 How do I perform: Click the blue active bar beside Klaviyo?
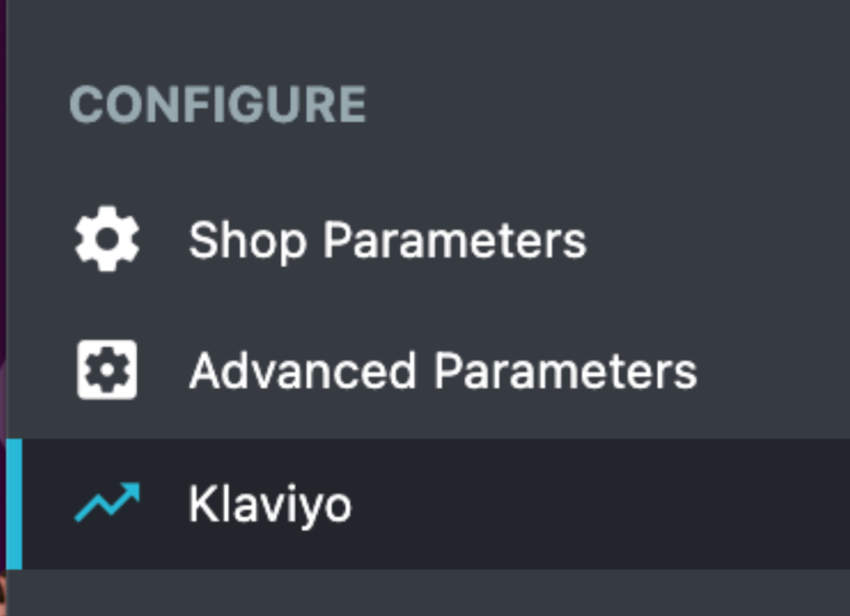point(14,504)
